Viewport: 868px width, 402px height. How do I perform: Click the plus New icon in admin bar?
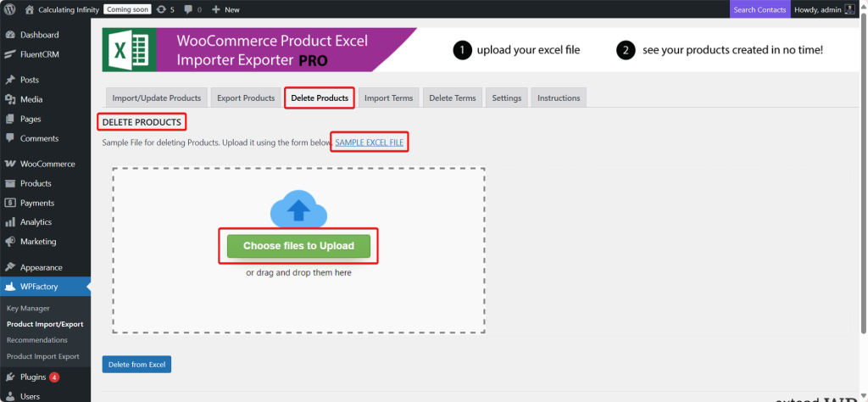[x=216, y=9]
